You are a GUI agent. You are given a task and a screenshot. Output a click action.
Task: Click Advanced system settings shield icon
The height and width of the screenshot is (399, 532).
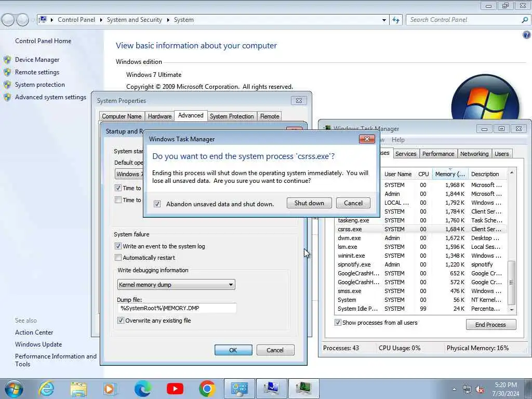pyautogui.click(x=7, y=97)
